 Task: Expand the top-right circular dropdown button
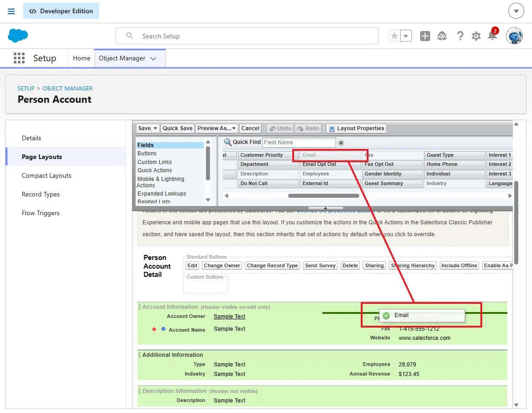[516, 11]
